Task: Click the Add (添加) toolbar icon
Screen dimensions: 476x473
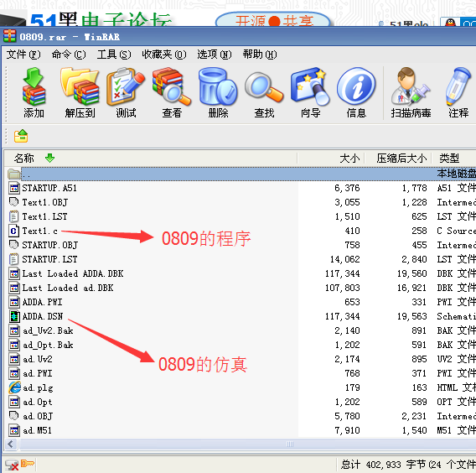Action: 34,86
